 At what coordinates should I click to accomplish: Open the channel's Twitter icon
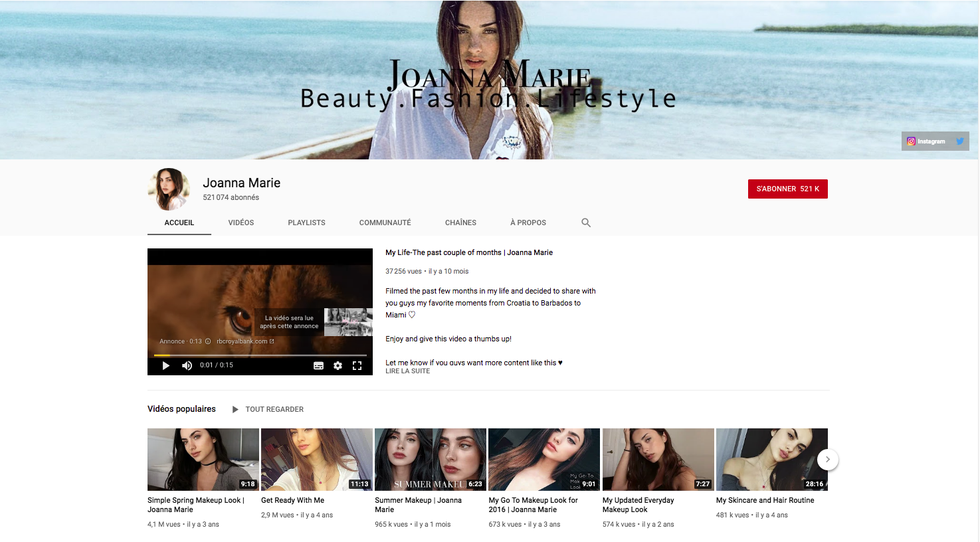click(959, 141)
